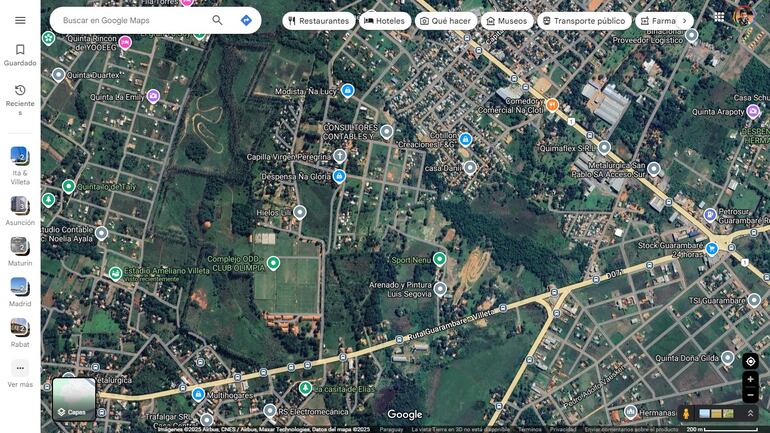This screenshot has height=433, width=770.
Task: Center map on my location
Action: pyautogui.click(x=750, y=361)
